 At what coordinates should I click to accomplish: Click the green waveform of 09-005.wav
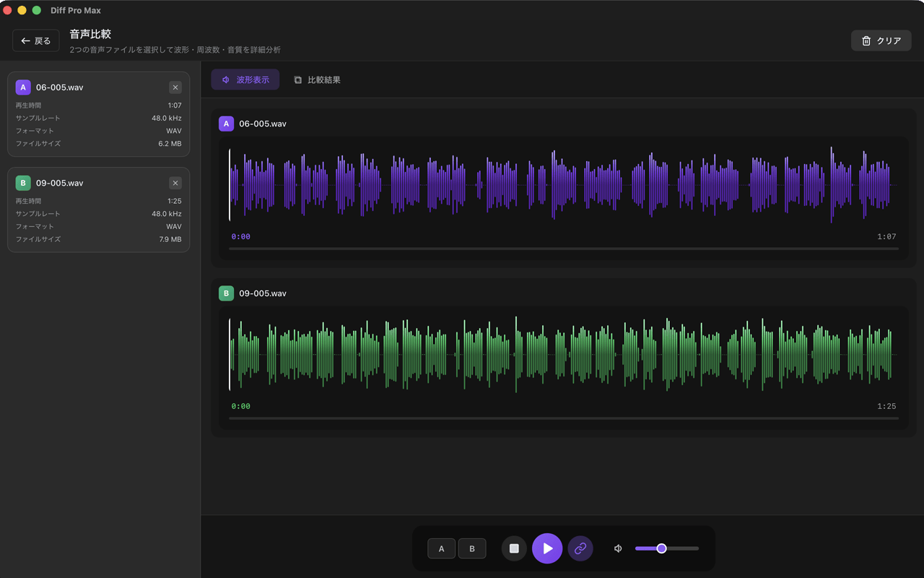(x=563, y=355)
